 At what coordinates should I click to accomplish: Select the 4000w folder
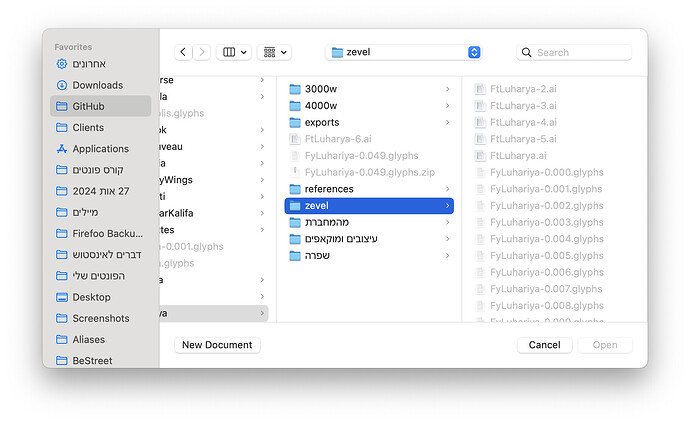click(369, 106)
